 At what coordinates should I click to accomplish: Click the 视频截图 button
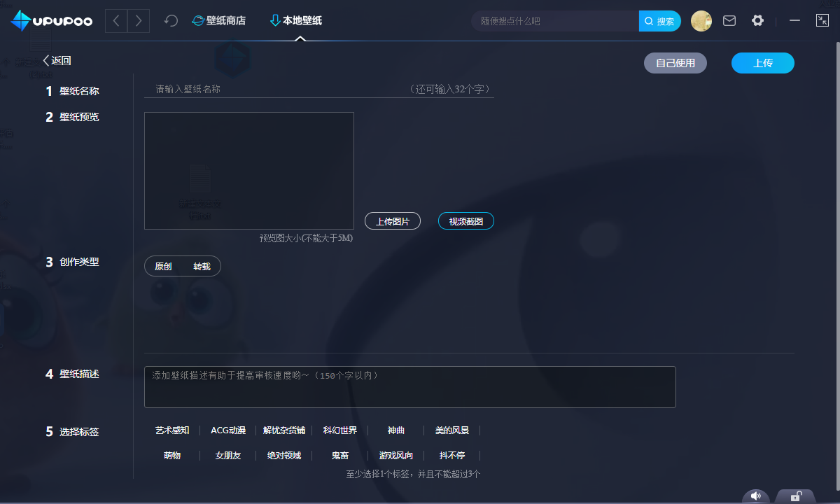465,221
